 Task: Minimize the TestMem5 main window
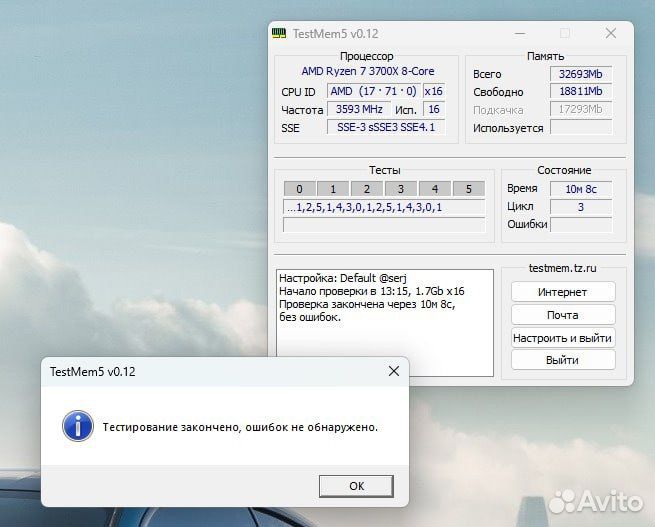pos(520,33)
